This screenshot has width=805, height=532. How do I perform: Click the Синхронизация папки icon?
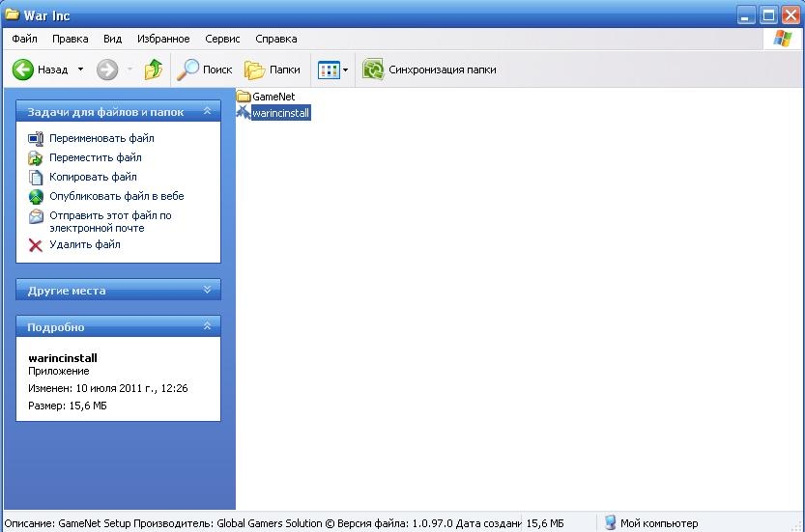[373, 70]
